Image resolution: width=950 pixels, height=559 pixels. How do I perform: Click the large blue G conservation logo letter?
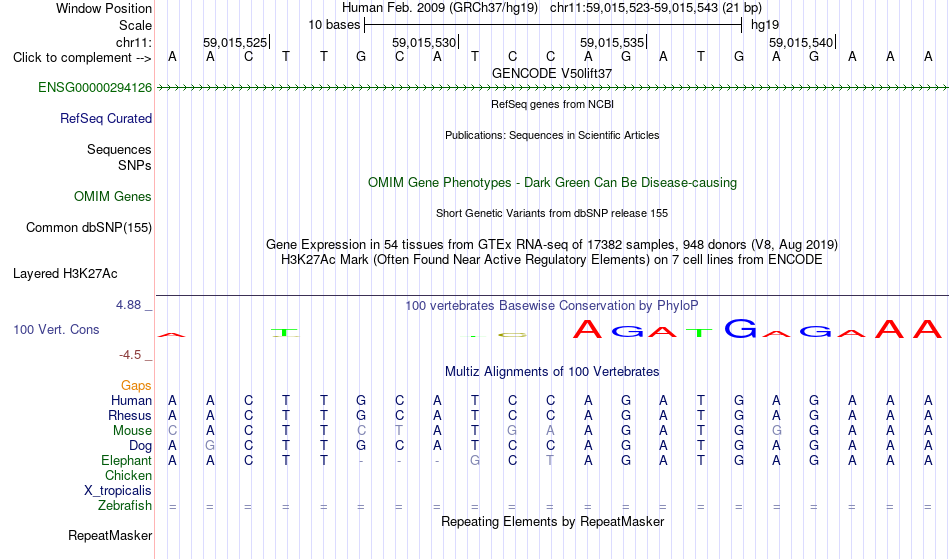[740, 328]
